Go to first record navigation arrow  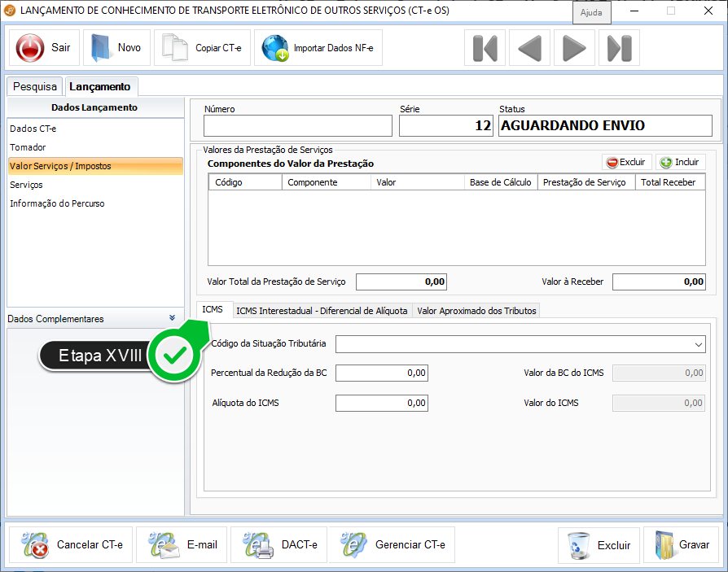[x=485, y=49]
